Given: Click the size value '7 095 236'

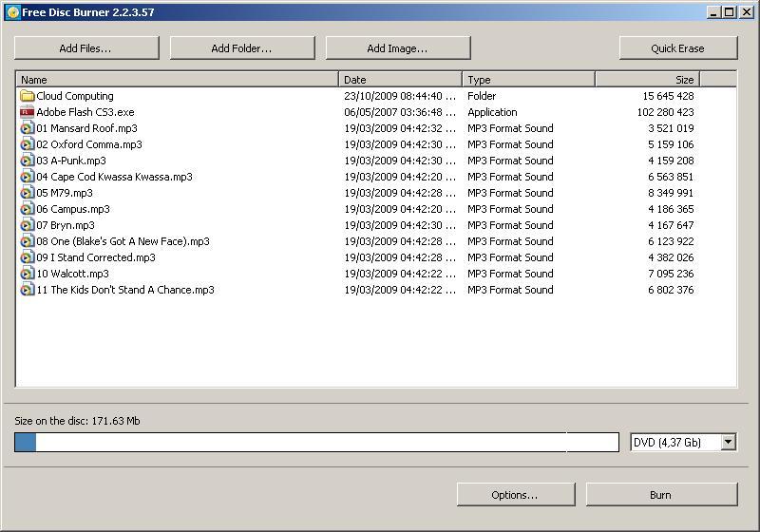Looking at the screenshot, I should (x=671, y=274).
